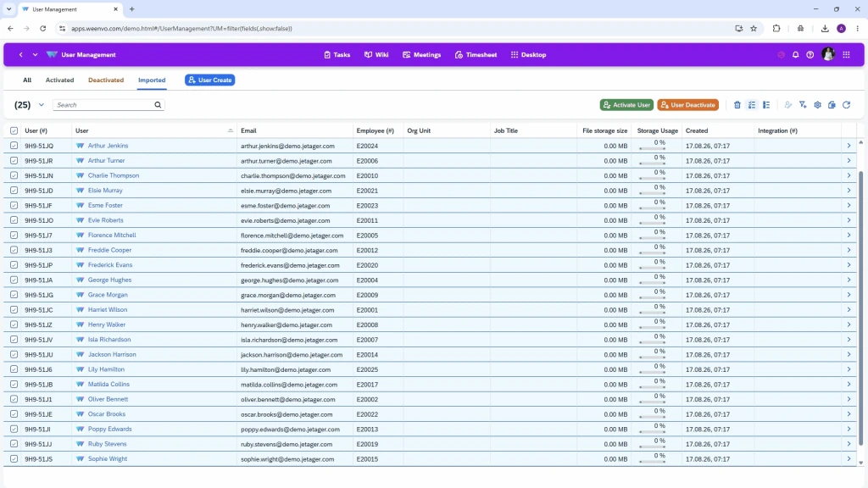Open the help question mark icon

click(x=810, y=55)
